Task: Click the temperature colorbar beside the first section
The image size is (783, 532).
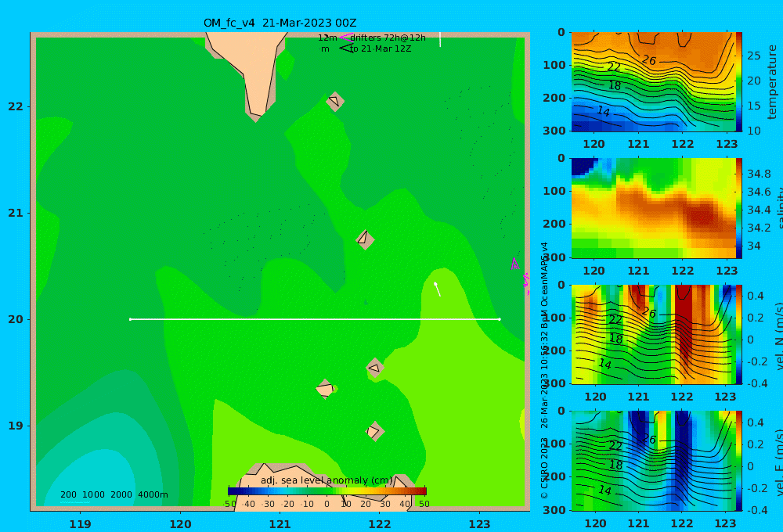Action: click(739, 81)
